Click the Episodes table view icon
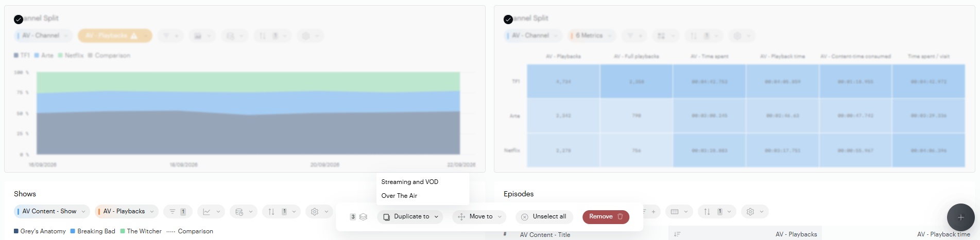The width and height of the screenshot is (980, 240). click(x=675, y=212)
